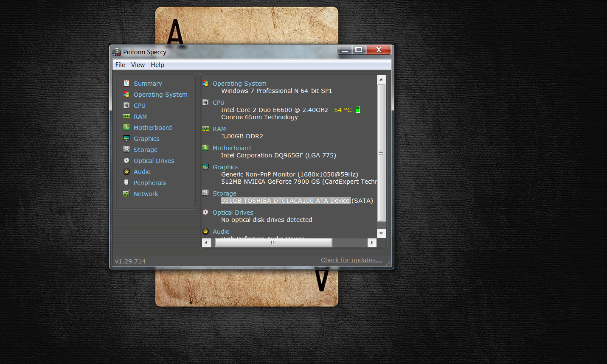Click the horizontal scrollbar thumb

(x=273, y=243)
